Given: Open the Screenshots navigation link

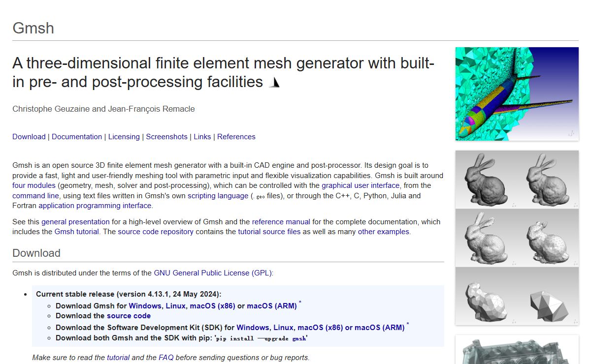Looking at the screenshot, I should click(x=166, y=137).
